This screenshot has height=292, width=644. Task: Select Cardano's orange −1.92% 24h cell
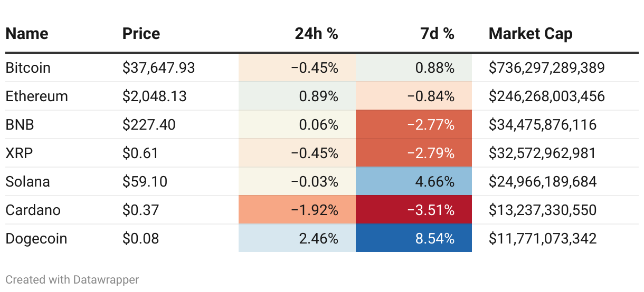297,210
